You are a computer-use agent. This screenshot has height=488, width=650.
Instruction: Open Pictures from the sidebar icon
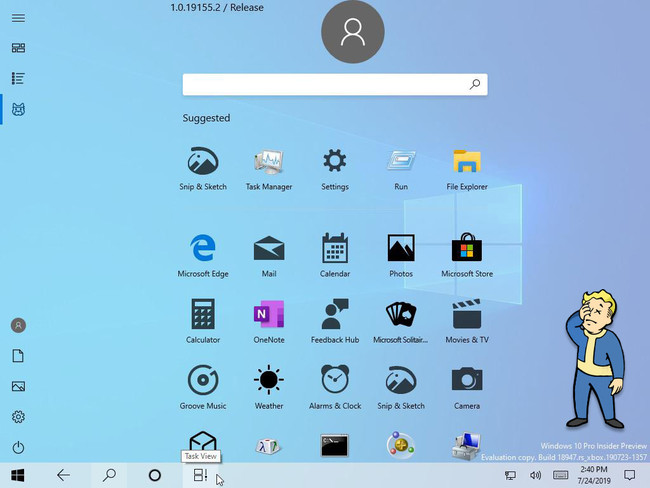(x=18, y=386)
